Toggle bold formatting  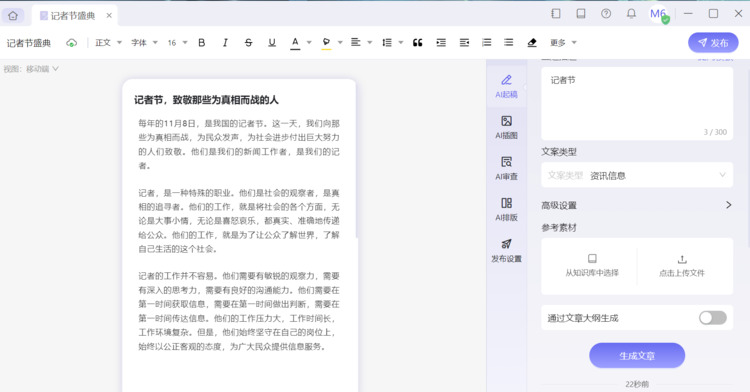pyautogui.click(x=202, y=43)
